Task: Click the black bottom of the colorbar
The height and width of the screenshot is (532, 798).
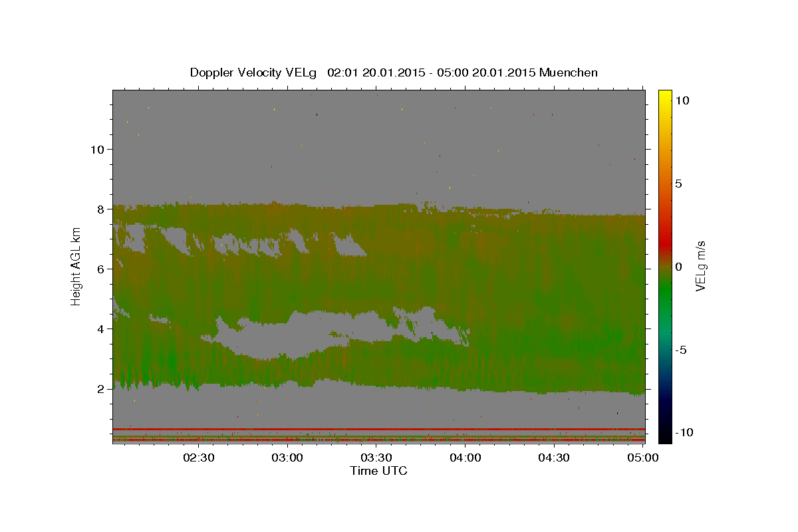Action: tap(665, 436)
